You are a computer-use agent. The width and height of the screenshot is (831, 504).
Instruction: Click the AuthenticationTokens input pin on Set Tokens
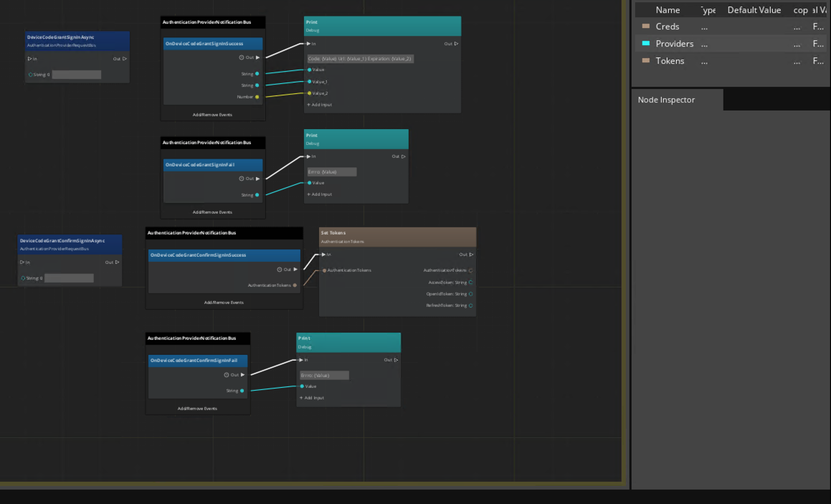tap(324, 270)
